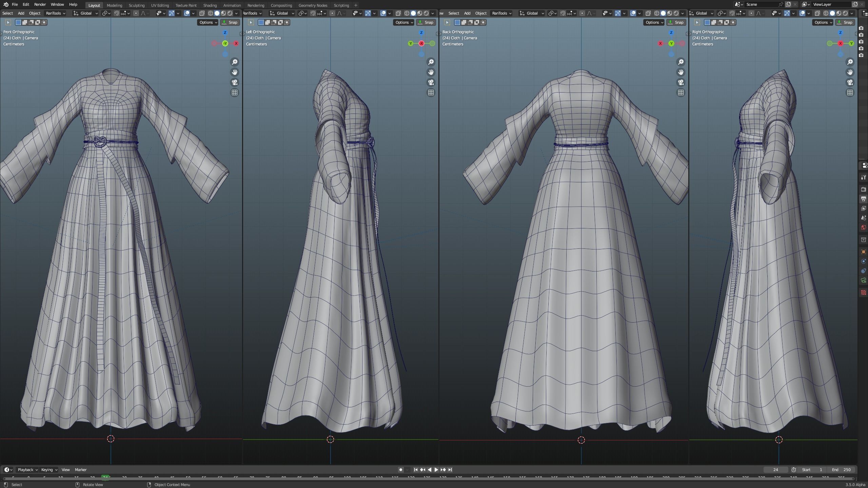Jump to the last frame with end button

[x=450, y=470]
